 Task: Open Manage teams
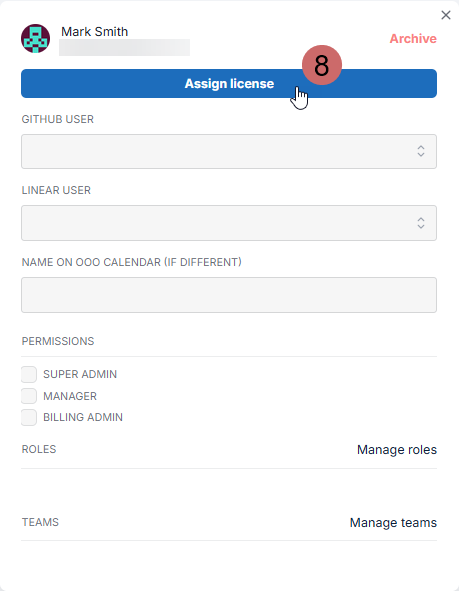tap(393, 522)
